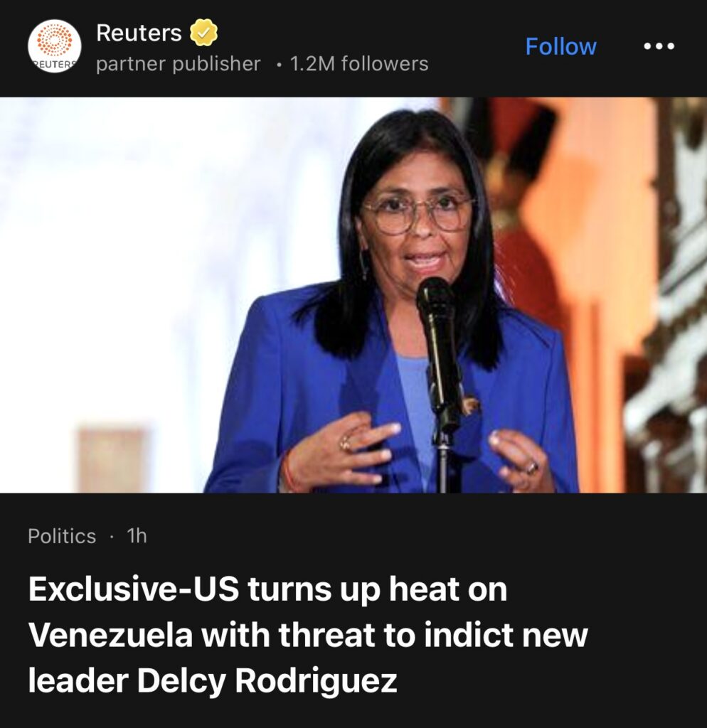Viewport: 707px width, 728px height.
Task: Open the three-dot more options menu
Action: [659, 46]
